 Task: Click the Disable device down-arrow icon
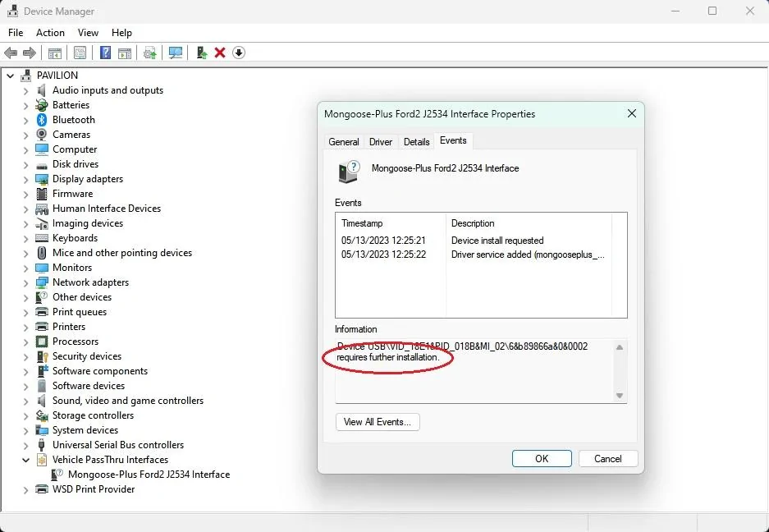tap(238, 53)
